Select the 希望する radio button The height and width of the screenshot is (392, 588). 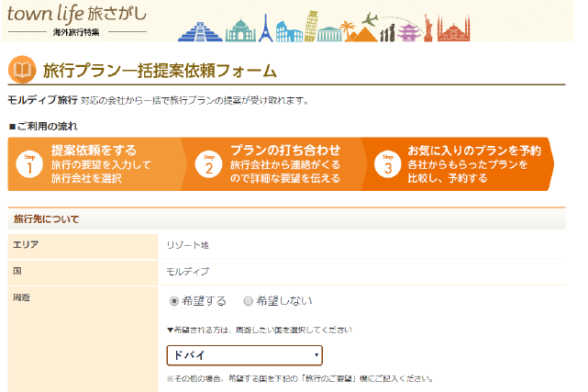(x=174, y=300)
